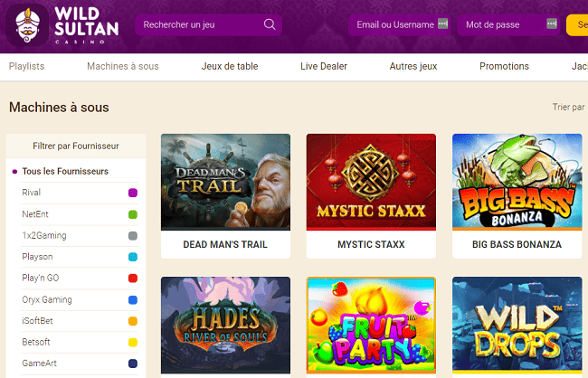The width and height of the screenshot is (588, 378).
Task: Click the Rival purple color swatch
Action: [133, 193]
